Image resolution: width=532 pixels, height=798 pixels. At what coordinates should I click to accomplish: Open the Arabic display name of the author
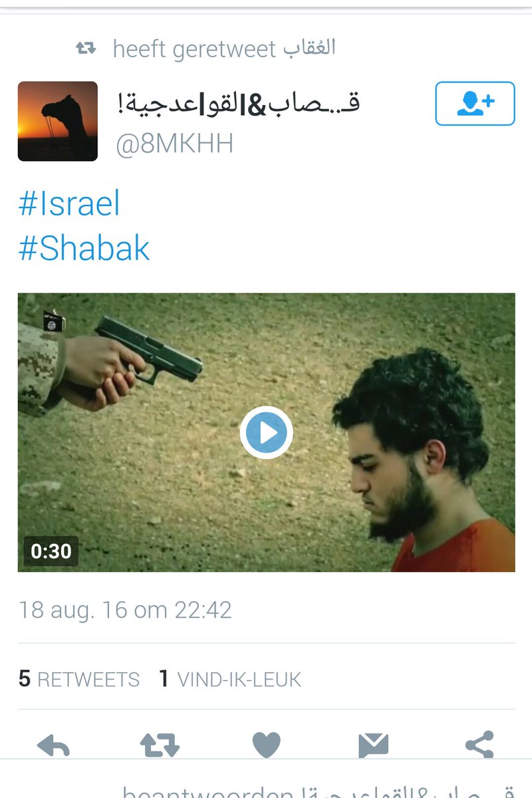coord(237,103)
